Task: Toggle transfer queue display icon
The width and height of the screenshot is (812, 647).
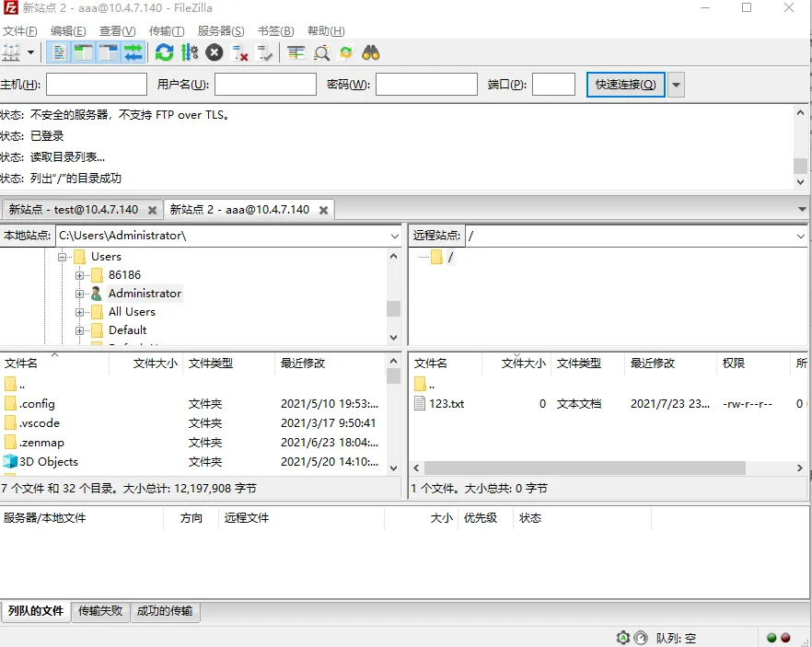Action: 133,52
